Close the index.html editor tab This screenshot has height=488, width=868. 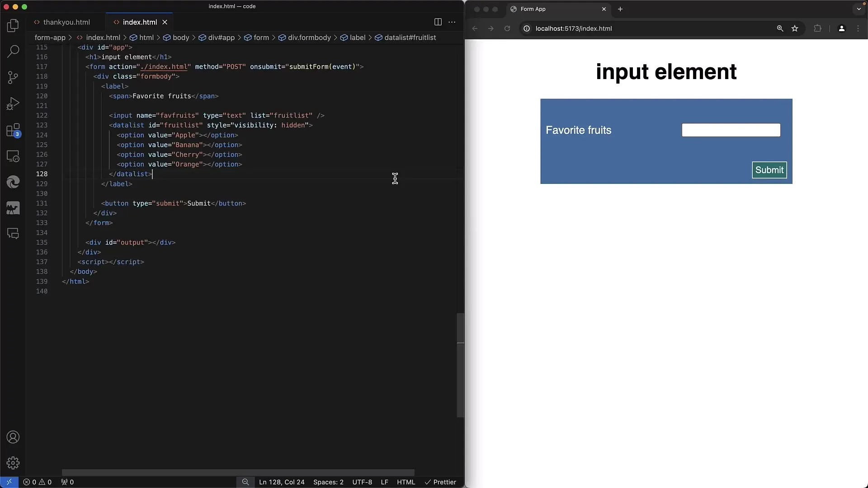point(165,22)
